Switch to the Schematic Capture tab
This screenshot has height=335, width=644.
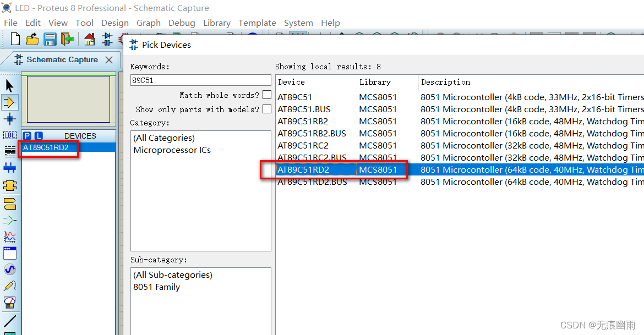point(62,59)
